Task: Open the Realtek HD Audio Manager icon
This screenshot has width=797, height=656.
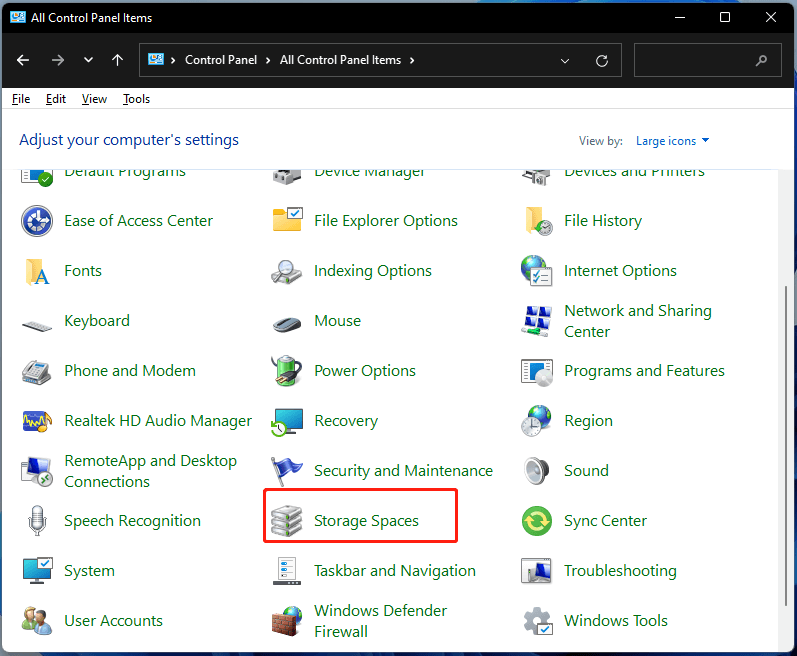Action: tap(37, 421)
